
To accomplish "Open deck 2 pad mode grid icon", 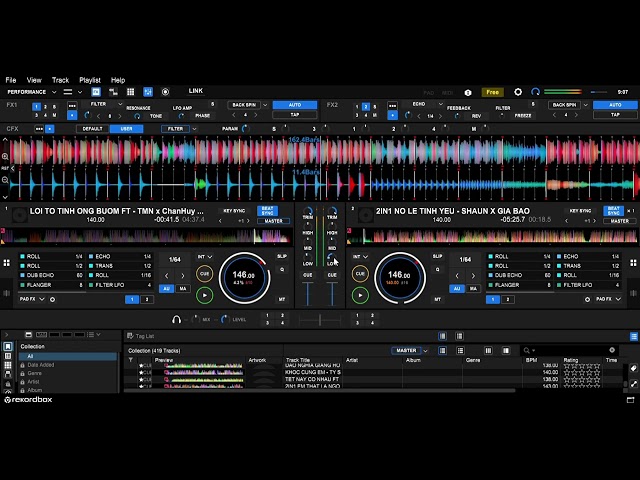I will [x=633, y=263].
